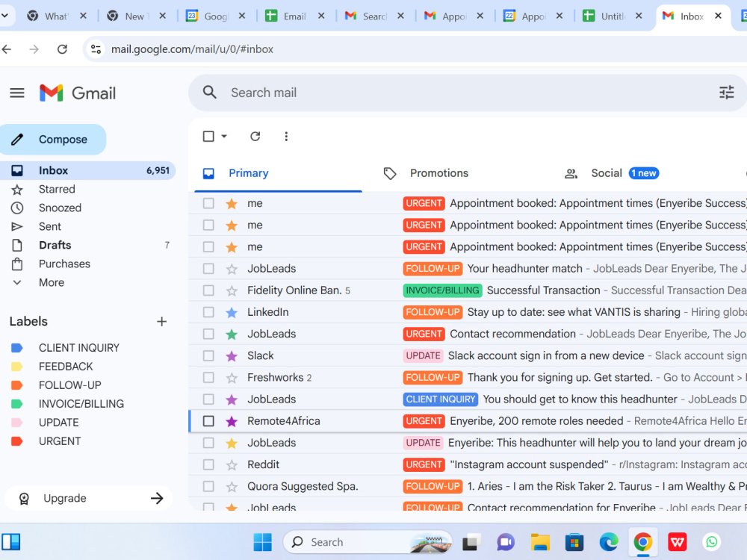The width and height of the screenshot is (747, 560).
Task: Go forward with the browser forward arrow
Action: tap(34, 49)
